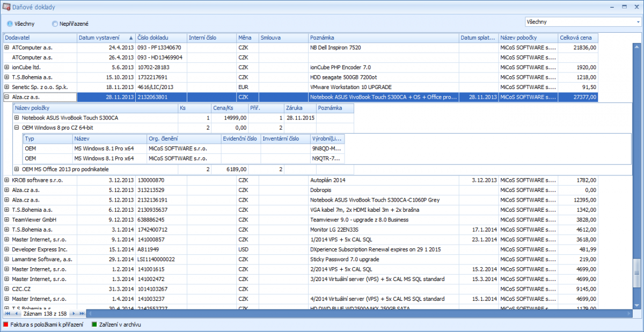The image size is (644, 332).
Task: Jump to last record in navigator
Action: click(x=82, y=313)
